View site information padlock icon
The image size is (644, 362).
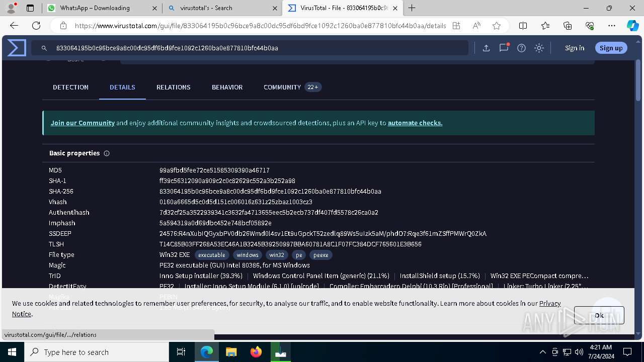pyautogui.click(x=63, y=26)
